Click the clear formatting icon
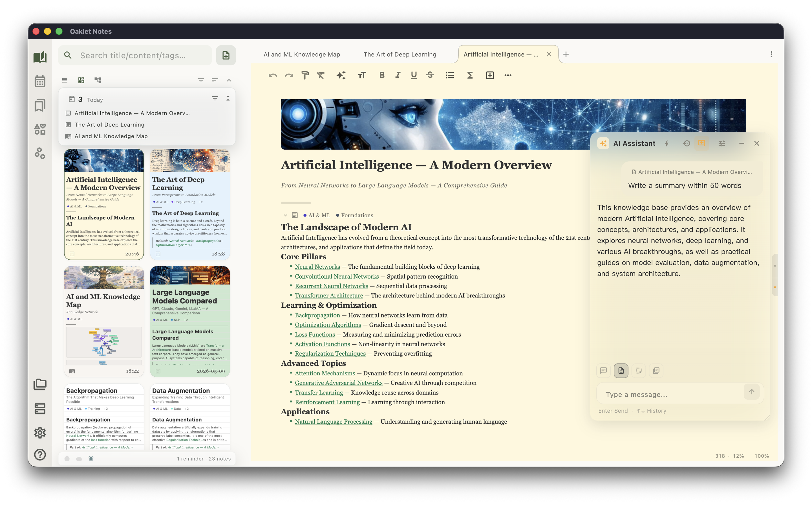The width and height of the screenshot is (812, 508). 321,75
